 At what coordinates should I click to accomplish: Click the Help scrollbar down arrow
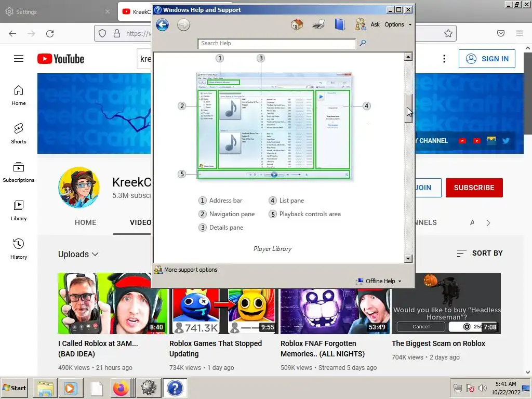[x=408, y=259]
